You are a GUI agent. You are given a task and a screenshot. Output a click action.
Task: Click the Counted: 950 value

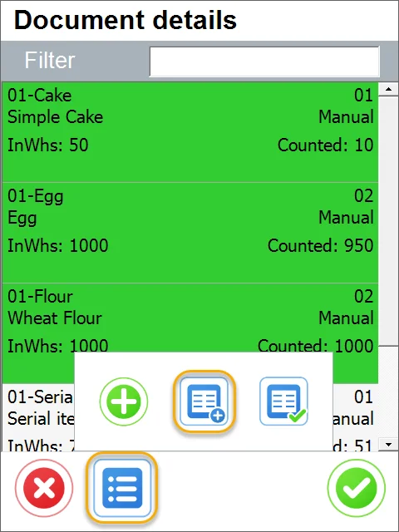320,245
